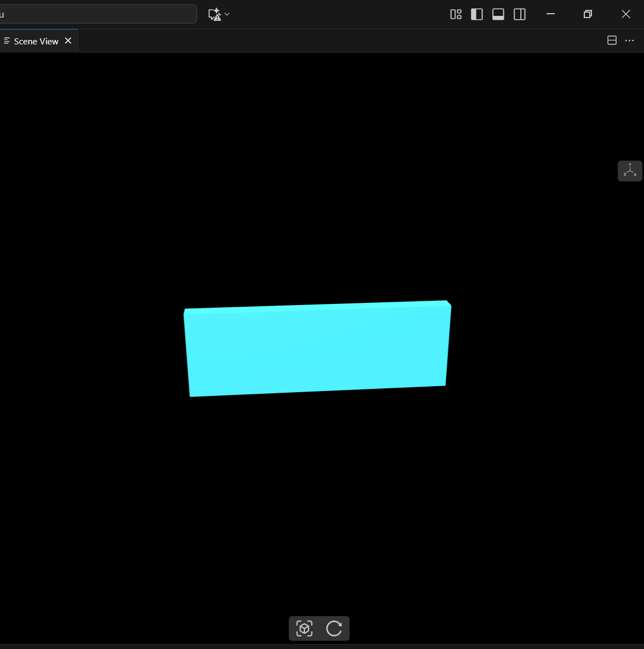Close the application window

[626, 14]
